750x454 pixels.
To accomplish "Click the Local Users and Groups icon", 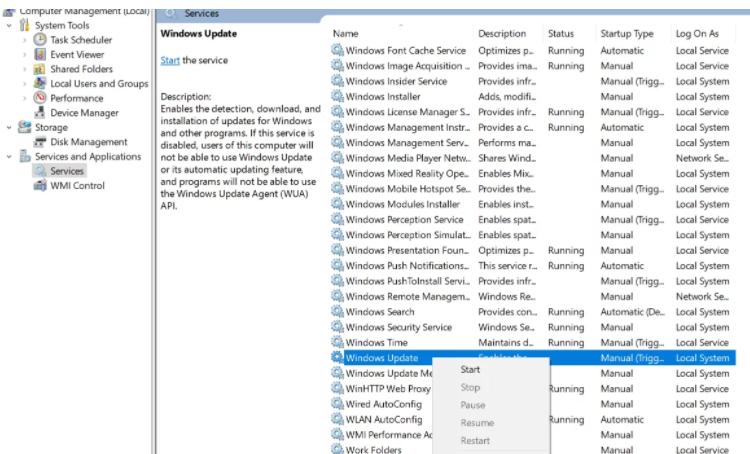I will 40,83.
